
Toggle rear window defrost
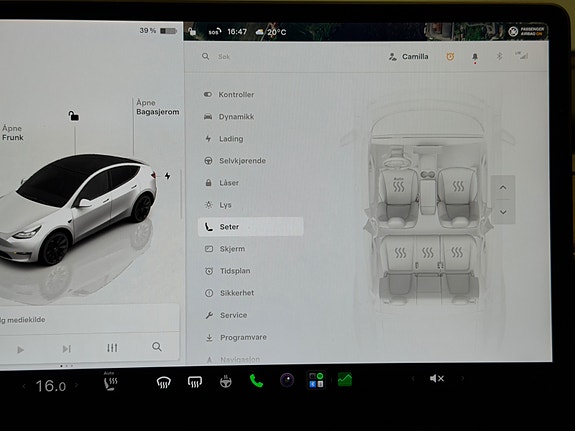coord(195,382)
